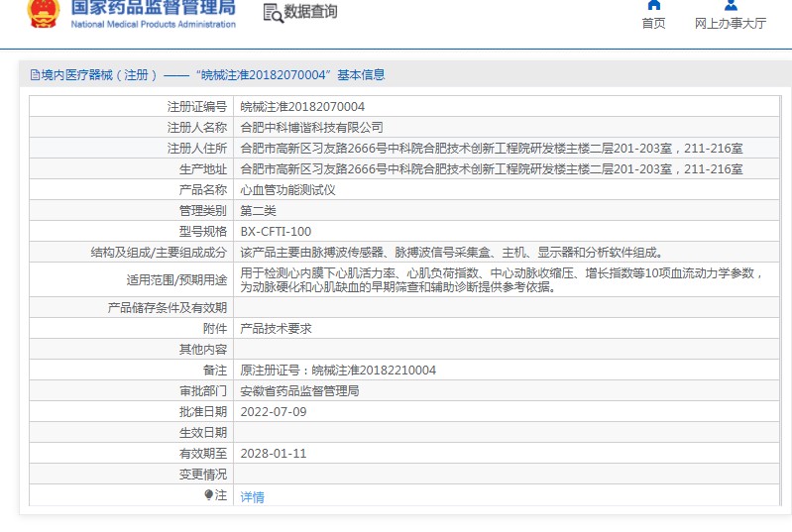Click the 变更情况 row label
Viewport: 792px width, 532px height.
click(x=203, y=475)
